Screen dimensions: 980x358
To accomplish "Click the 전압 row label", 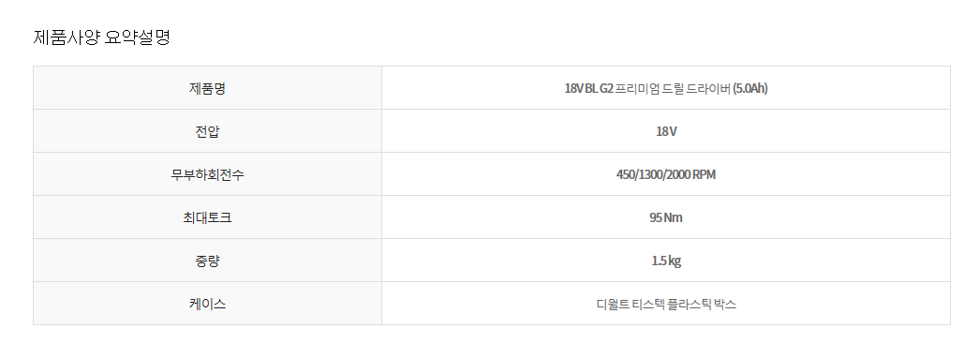I will [207, 131].
